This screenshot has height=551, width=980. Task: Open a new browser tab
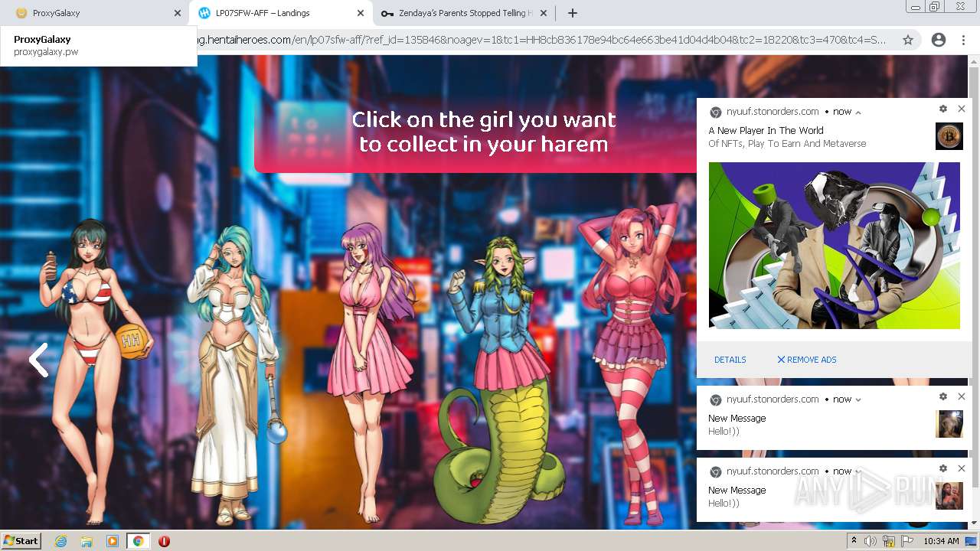573,13
